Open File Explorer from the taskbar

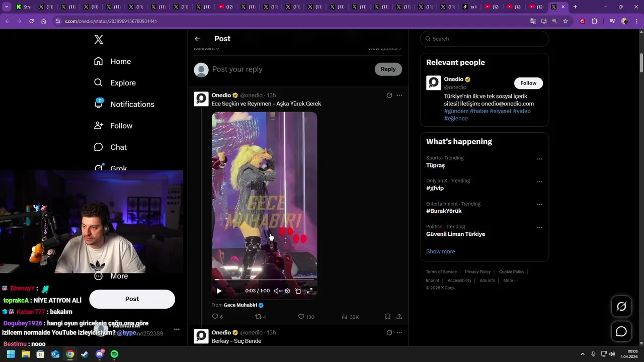pos(26,354)
